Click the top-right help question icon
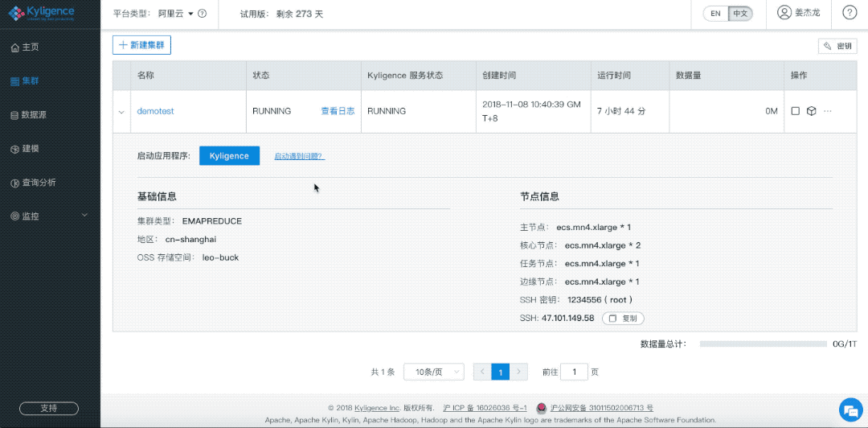Image resolution: width=868 pixels, height=428 pixels. click(850, 14)
